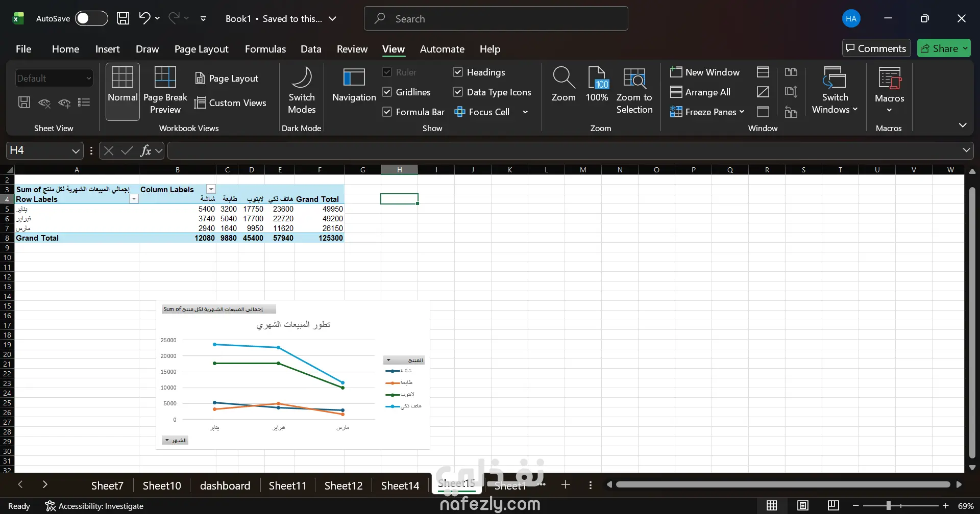
Task: Select column H header
Action: [x=399, y=170]
